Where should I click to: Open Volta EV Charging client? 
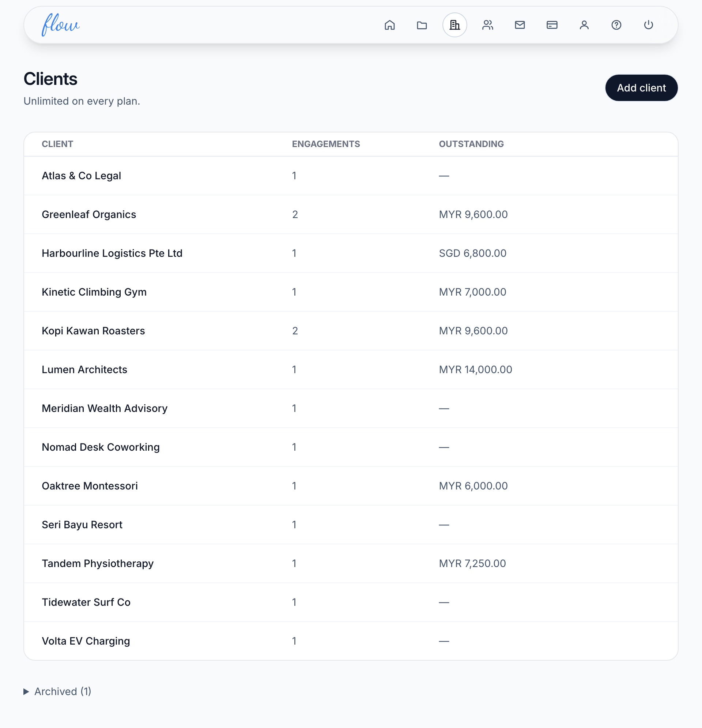[x=86, y=641]
